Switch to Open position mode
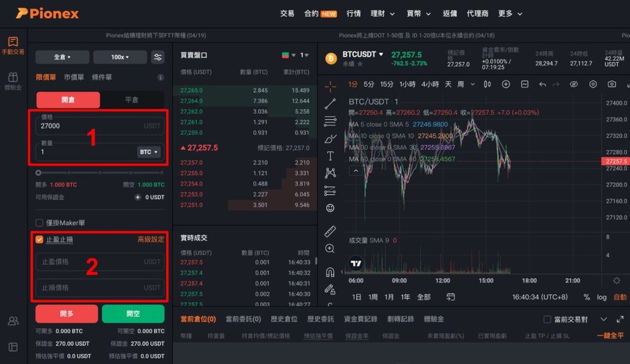This screenshot has height=364, width=630. tap(68, 100)
